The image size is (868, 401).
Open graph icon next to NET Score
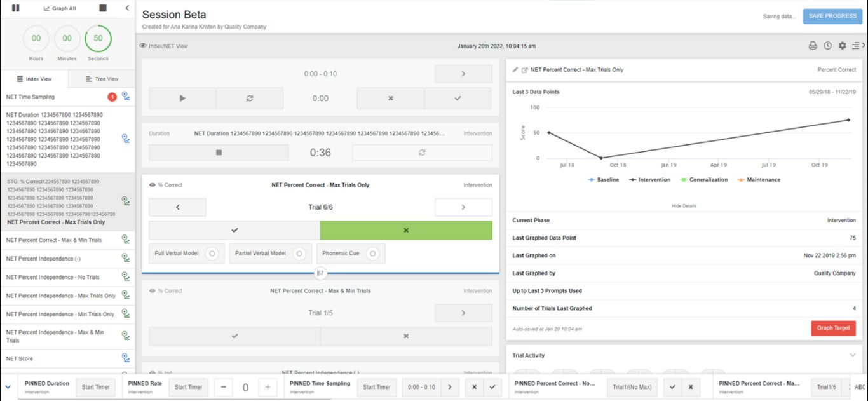125,358
